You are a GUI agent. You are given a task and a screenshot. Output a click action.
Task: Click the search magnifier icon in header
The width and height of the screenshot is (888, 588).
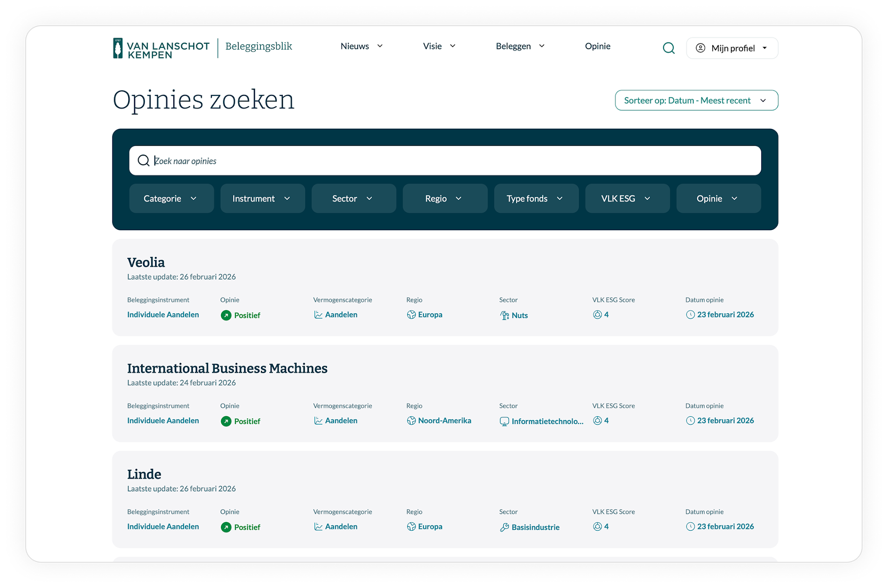click(669, 48)
